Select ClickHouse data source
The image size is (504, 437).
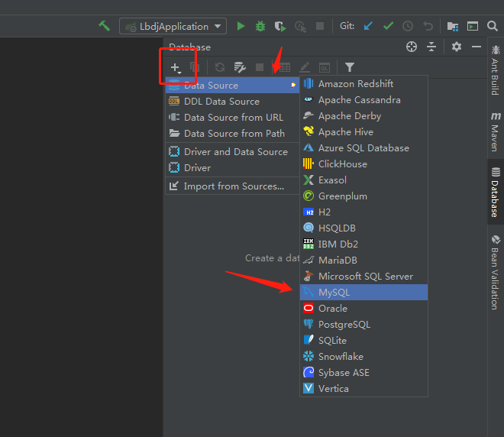tap(363, 164)
